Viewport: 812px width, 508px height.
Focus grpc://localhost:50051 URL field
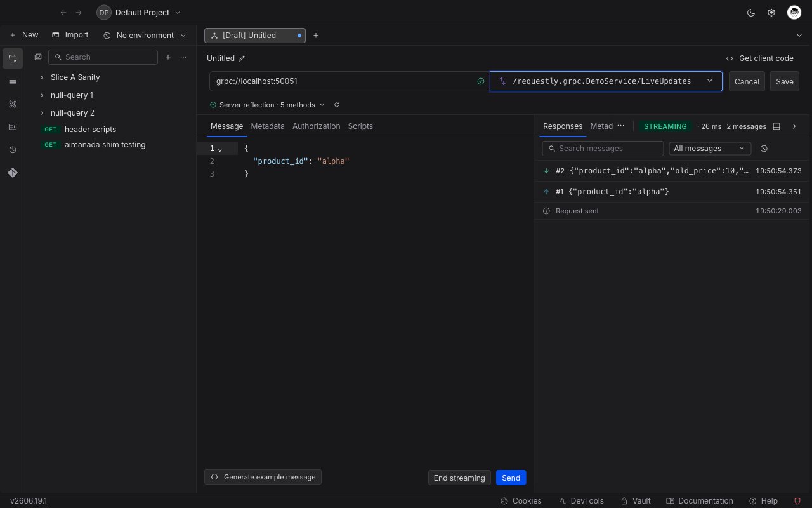[x=349, y=81]
